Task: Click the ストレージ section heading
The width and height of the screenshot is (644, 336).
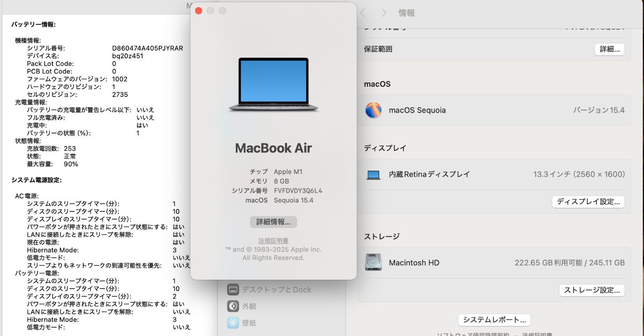Action: click(382, 236)
